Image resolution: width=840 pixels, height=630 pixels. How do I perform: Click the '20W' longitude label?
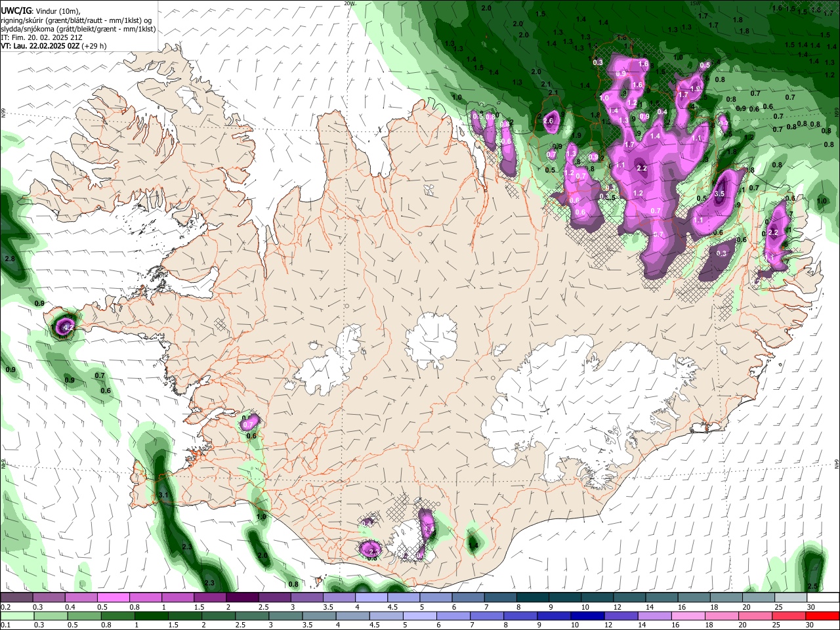point(349,3)
